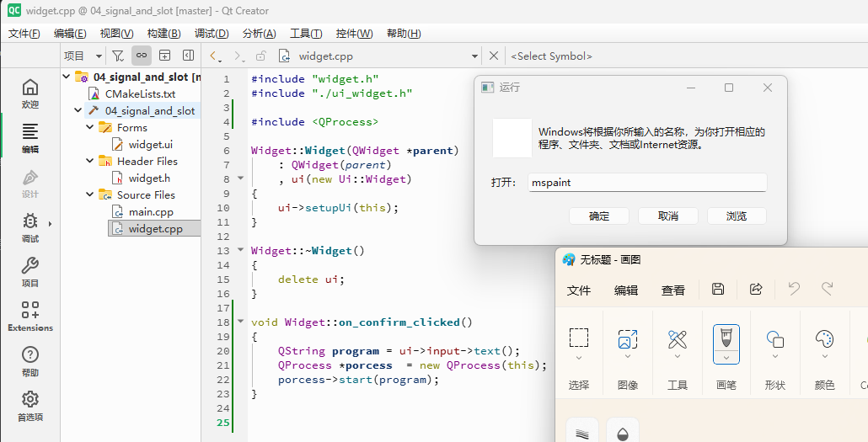Open Preferences (首选项) in sidebar
This screenshot has width=868, height=442.
(29, 406)
